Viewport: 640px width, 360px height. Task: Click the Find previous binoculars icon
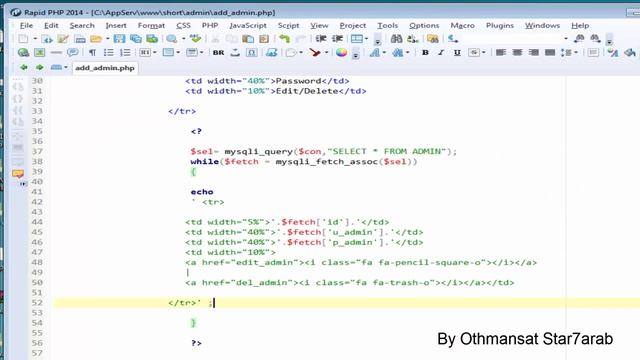579,39
